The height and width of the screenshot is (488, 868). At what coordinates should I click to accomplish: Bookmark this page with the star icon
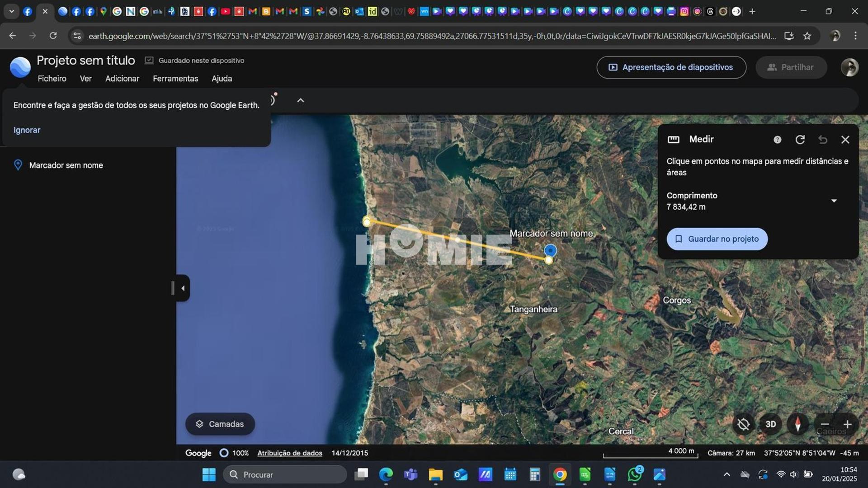pos(807,36)
